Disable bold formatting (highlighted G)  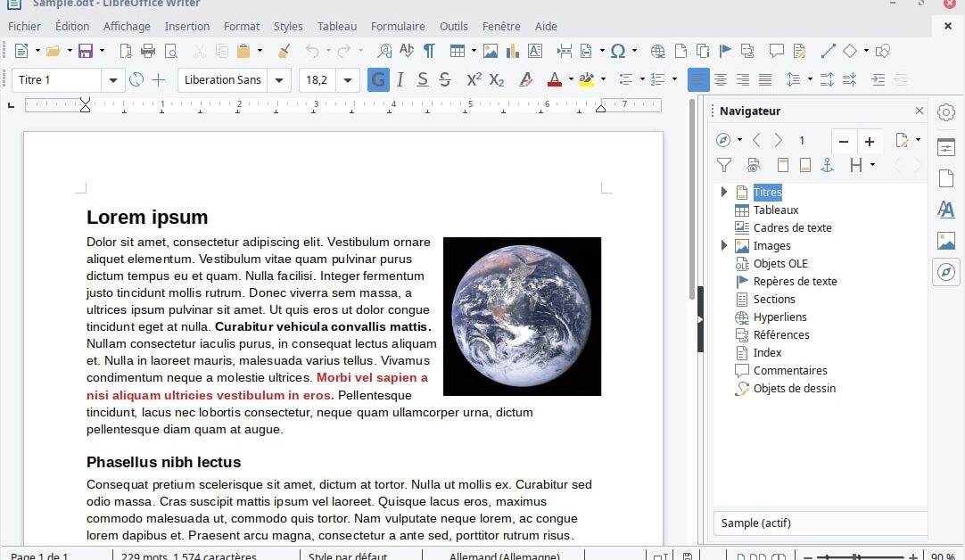click(x=377, y=79)
